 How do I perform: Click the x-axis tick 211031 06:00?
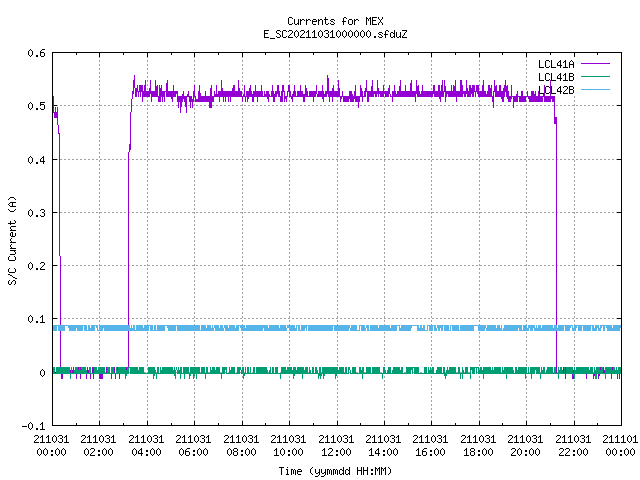tap(193, 446)
